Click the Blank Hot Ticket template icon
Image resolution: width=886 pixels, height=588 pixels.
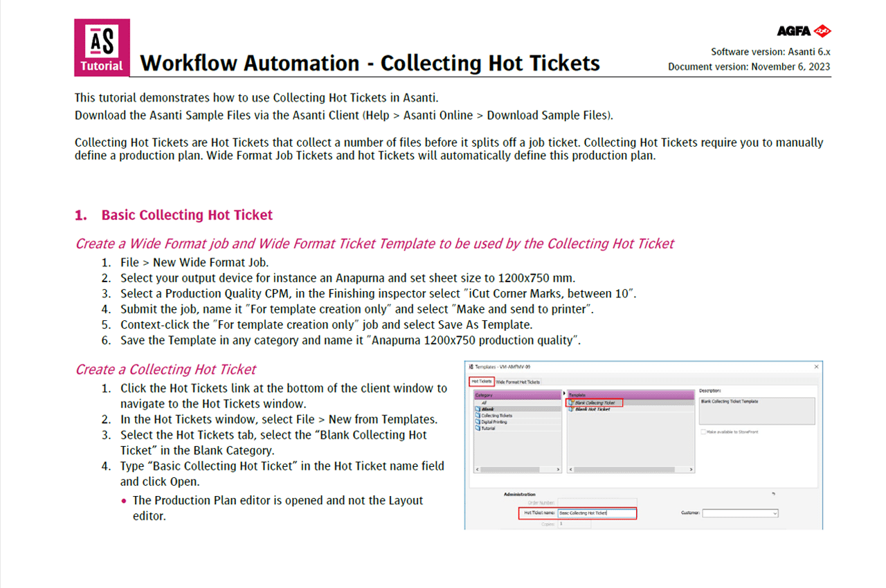coord(571,409)
